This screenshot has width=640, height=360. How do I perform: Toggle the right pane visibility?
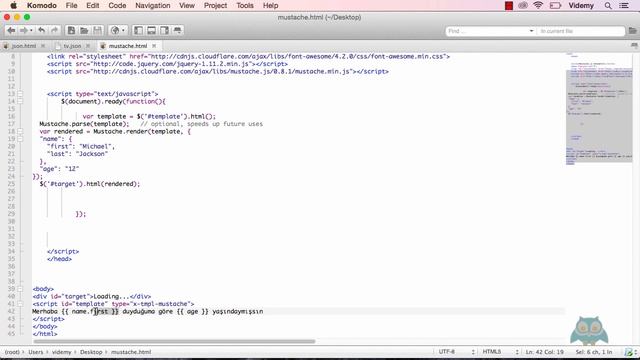(164, 31)
